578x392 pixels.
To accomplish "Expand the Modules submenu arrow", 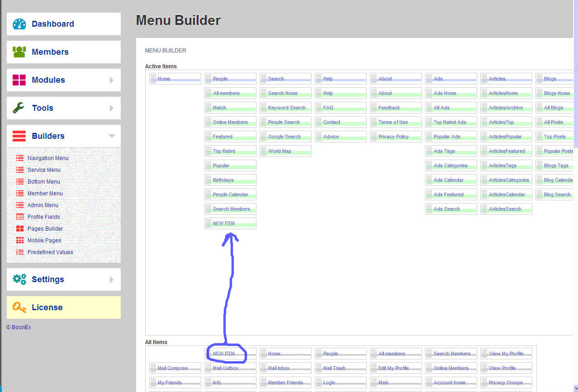I will click(111, 80).
